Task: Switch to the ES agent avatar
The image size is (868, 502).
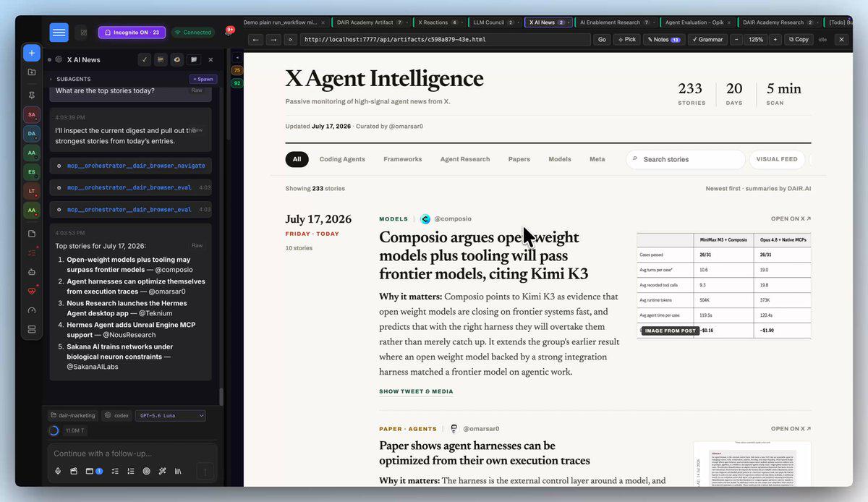Action: point(32,172)
